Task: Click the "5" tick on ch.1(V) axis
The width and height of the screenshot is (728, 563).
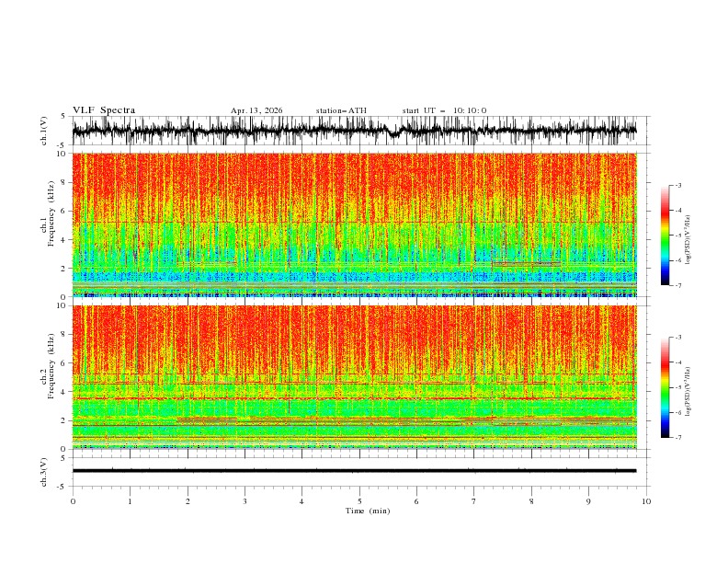Action: click(63, 117)
